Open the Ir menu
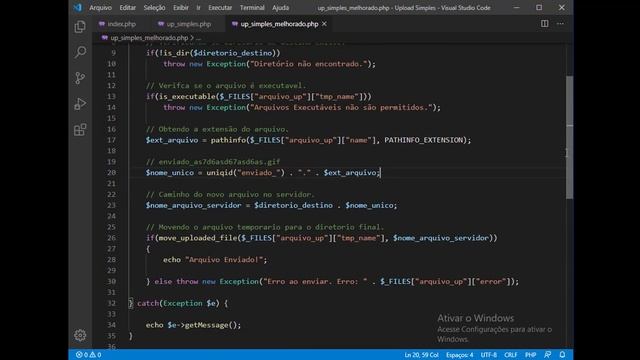The image size is (640, 360). [198, 8]
